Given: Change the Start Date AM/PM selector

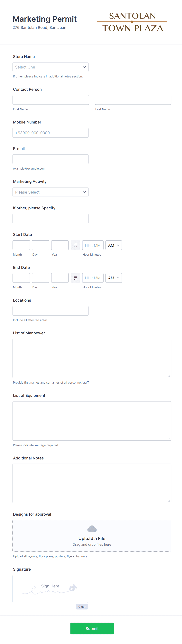Looking at the screenshot, I should point(114,245).
